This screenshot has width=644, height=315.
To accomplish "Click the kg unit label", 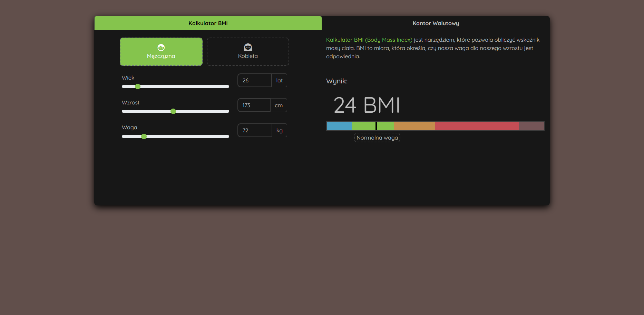I will [280, 130].
